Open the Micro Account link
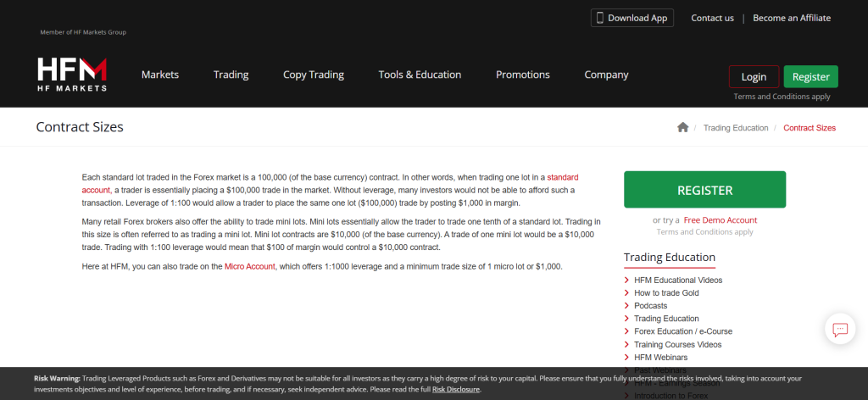This screenshot has height=400, width=868. tap(250, 266)
